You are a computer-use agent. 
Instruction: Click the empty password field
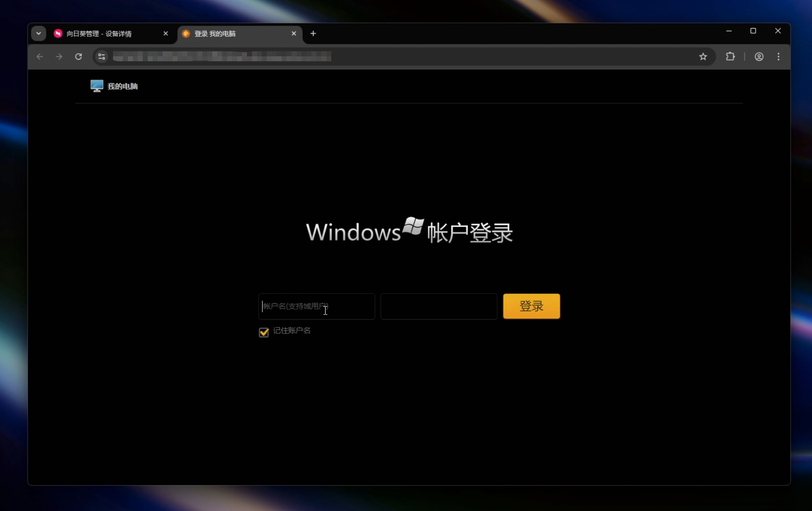pos(439,307)
